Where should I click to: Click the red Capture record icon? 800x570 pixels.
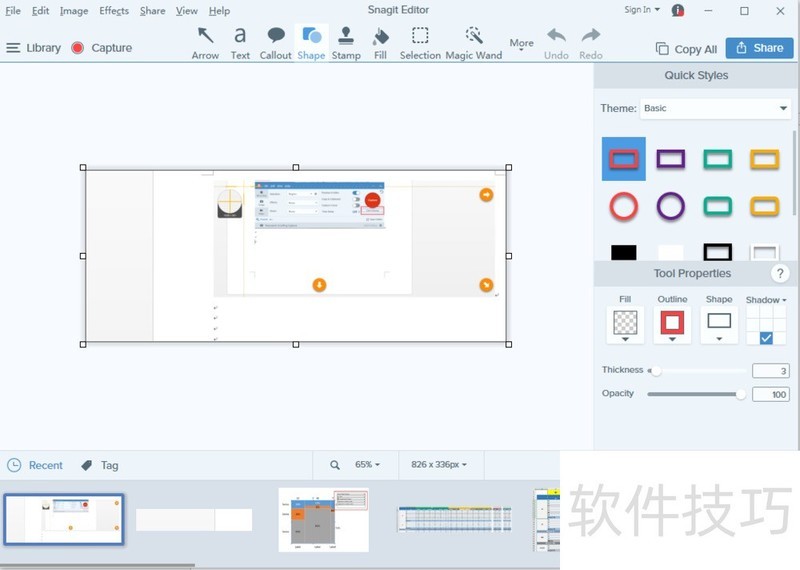click(x=78, y=48)
